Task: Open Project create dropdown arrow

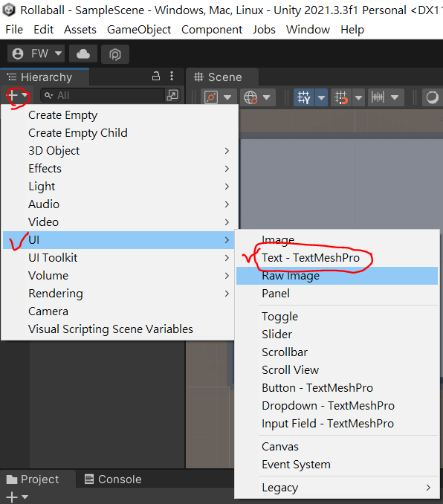Action: pyautogui.click(x=25, y=497)
